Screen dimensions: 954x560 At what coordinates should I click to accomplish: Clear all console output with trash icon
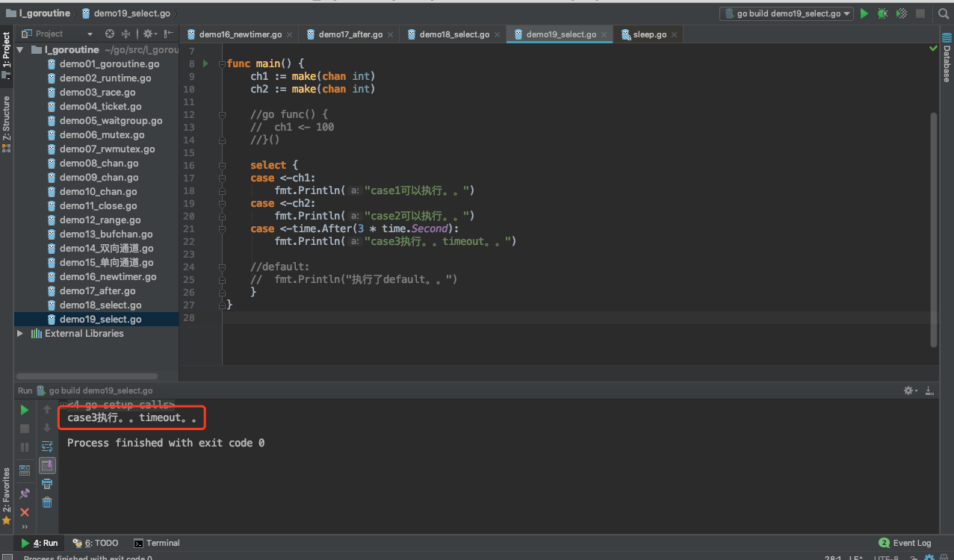[47, 503]
